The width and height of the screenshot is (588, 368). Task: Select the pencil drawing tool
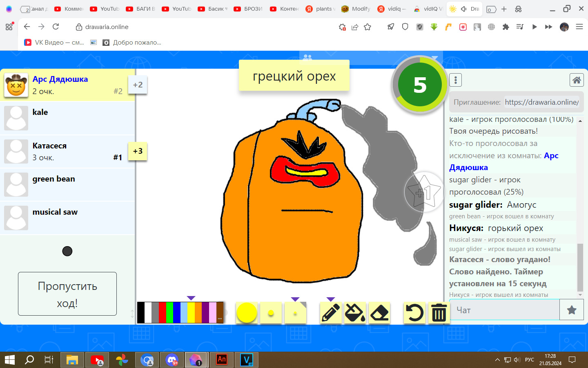tap(331, 313)
